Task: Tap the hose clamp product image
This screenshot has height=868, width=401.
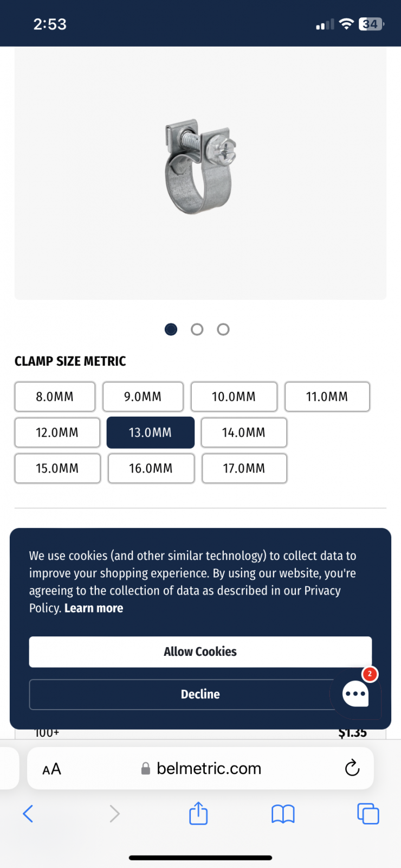Action: click(200, 167)
